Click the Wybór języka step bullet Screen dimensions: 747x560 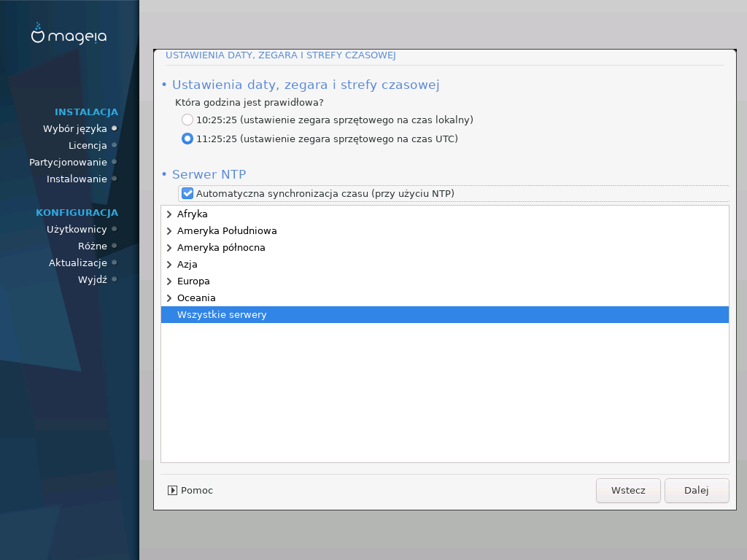pyautogui.click(x=115, y=128)
